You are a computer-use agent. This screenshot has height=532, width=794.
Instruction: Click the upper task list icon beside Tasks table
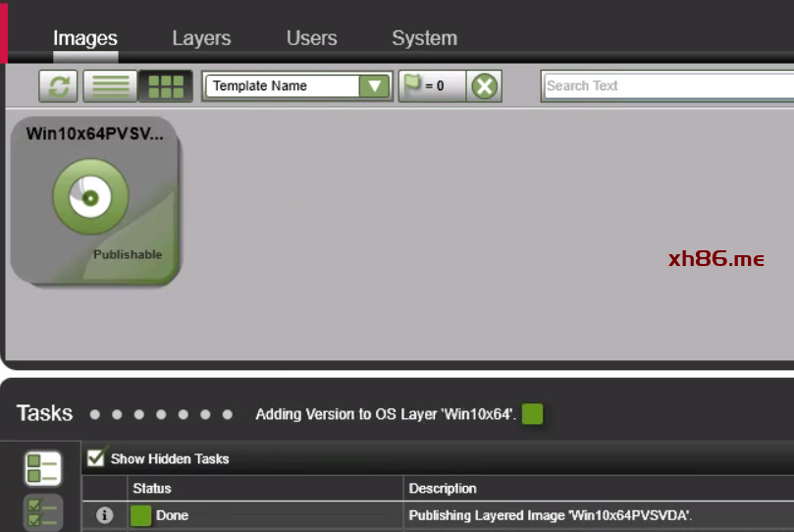point(43,469)
